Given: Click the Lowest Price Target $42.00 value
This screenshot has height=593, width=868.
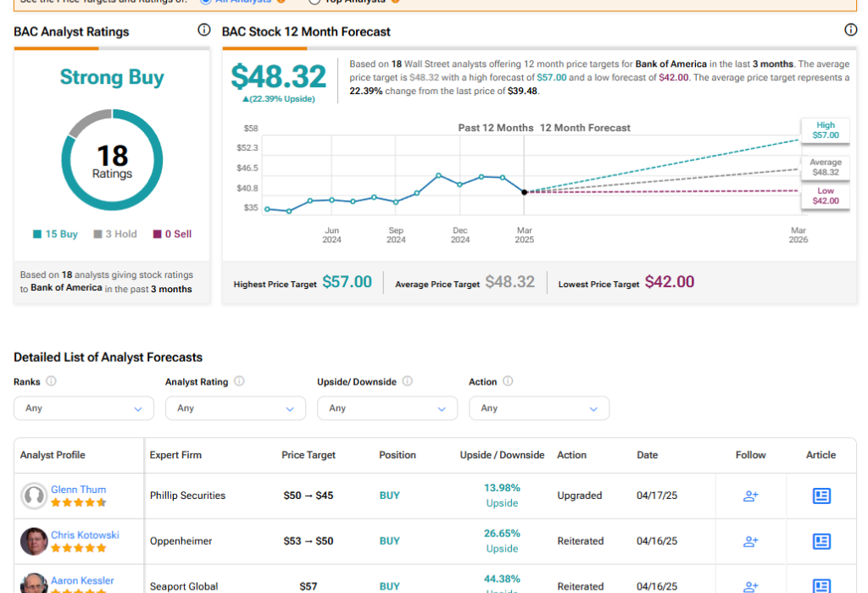Looking at the screenshot, I should [x=670, y=282].
